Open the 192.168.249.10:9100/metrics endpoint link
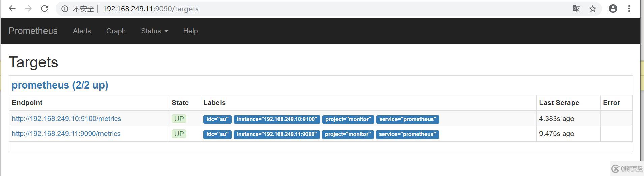 click(x=66, y=119)
